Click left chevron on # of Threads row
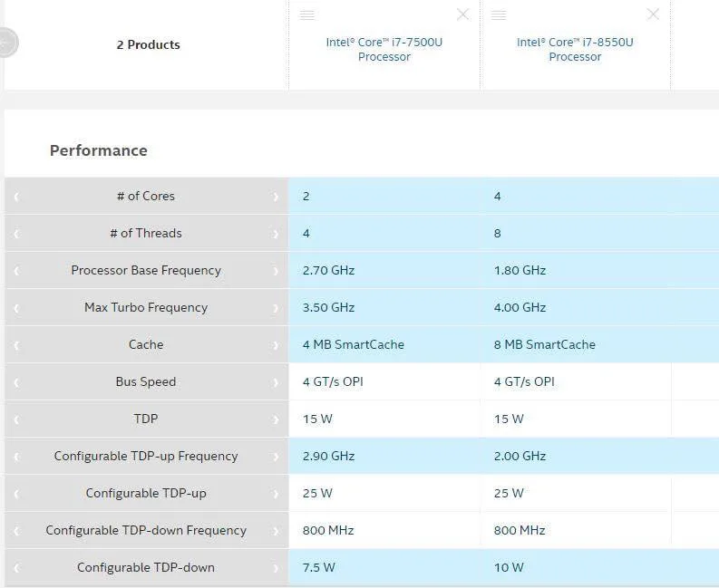Viewport: 719px width, 588px height. 16,234
